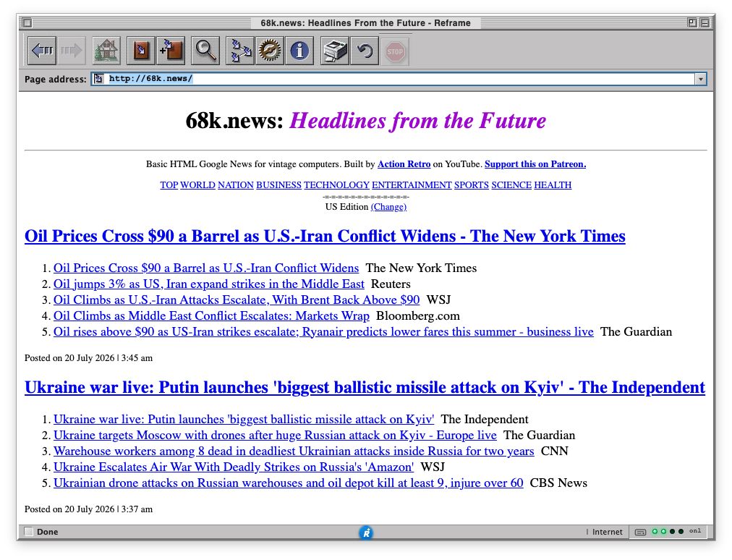Open the SCIENCE news section
This screenshot has height=560, width=732.
511,185
